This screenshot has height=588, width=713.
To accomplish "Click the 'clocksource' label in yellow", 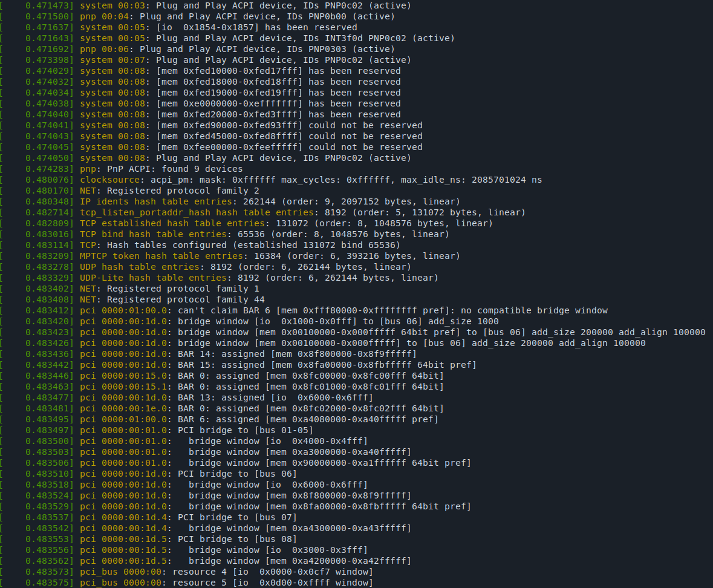I will pos(109,180).
